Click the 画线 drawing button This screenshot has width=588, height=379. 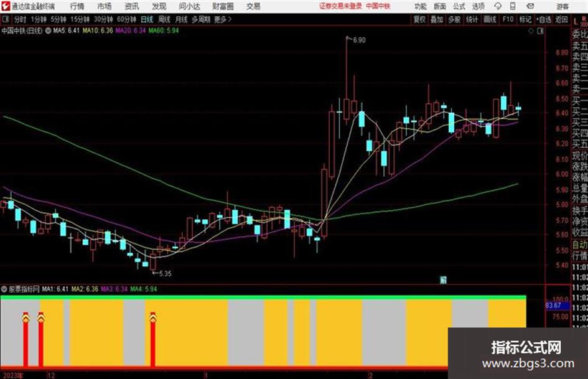tap(490, 19)
